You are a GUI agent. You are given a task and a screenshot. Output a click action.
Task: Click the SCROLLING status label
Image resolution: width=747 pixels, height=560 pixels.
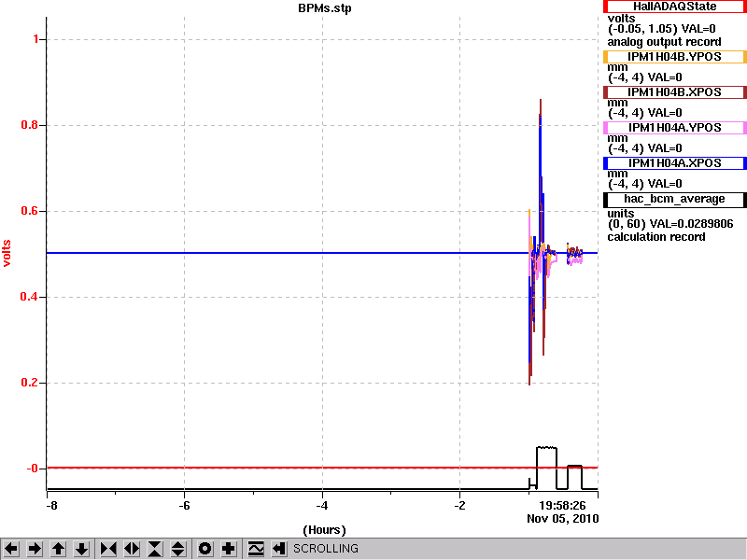click(326, 549)
